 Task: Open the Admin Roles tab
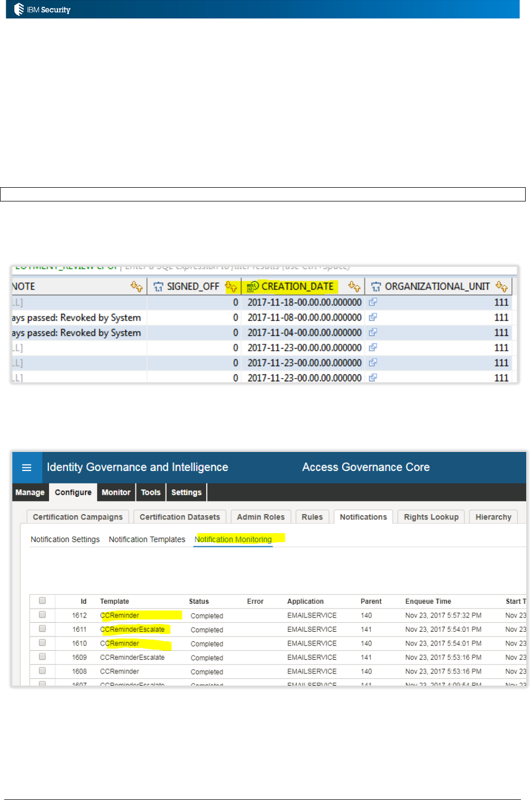(x=260, y=517)
